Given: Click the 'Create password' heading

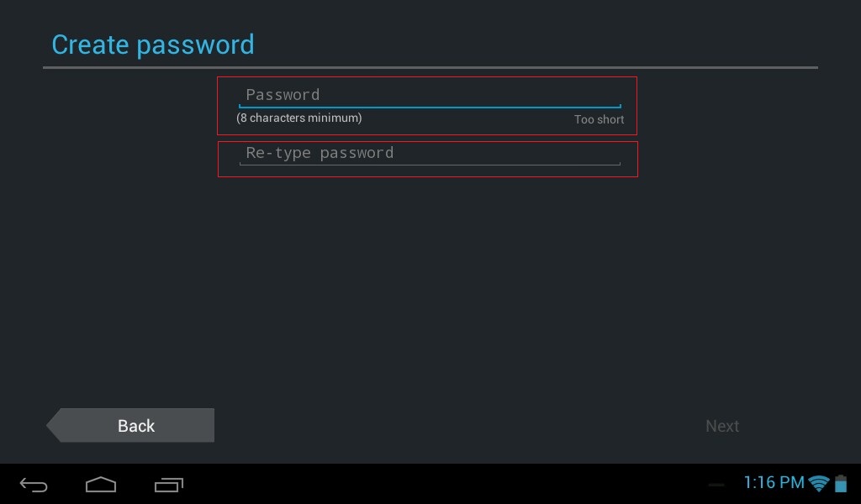Looking at the screenshot, I should [153, 45].
